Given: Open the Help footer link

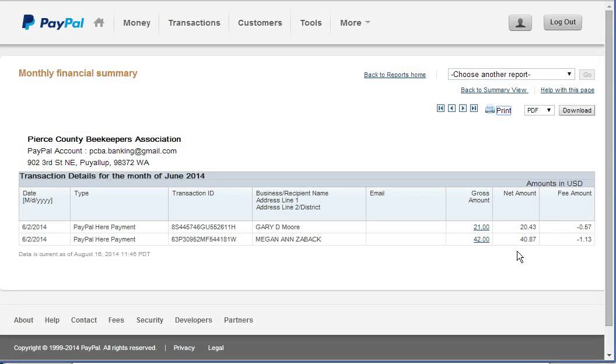Looking at the screenshot, I should (52, 320).
